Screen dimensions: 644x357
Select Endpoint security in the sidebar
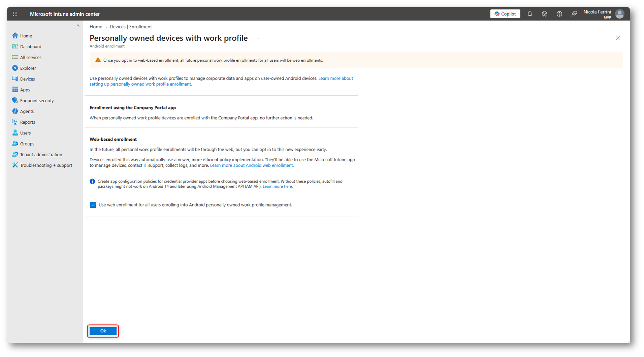tap(37, 100)
